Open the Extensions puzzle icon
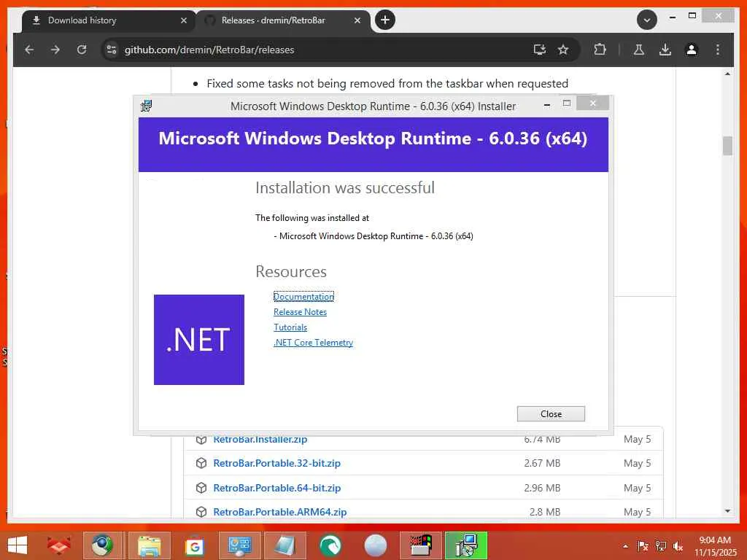Screen dimensions: 747x560 (x=600, y=50)
